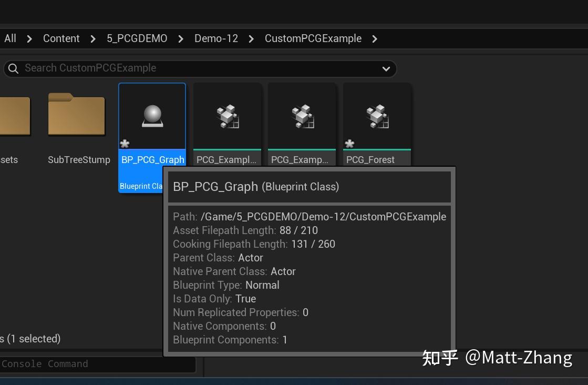The width and height of the screenshot is (588, 385).
Task: Click the BP_PCG_Graph sphere thumbnail icon
Action: click(x=152, y=116)
